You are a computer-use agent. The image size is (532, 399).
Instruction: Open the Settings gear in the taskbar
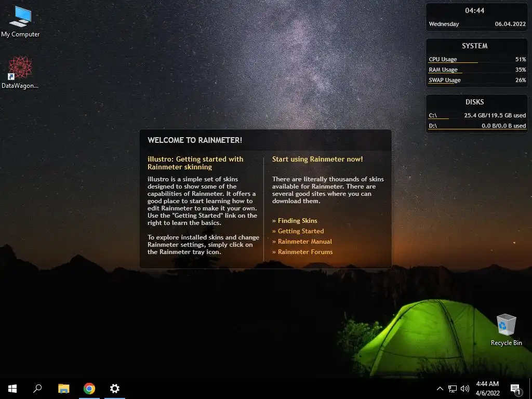coord(115,389)
